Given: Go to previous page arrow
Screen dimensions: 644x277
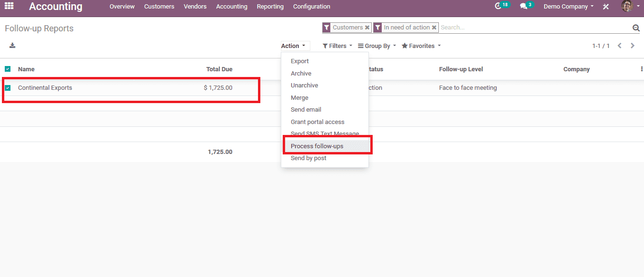Looking at the screenshot, I should [x=620, y=46].
